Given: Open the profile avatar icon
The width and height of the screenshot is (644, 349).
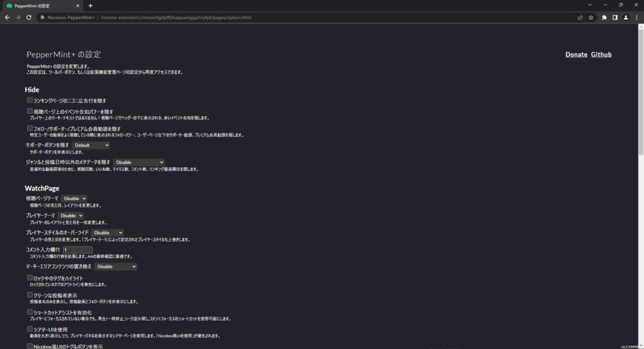Looking at the screenshot, I should tap(626, 18).
